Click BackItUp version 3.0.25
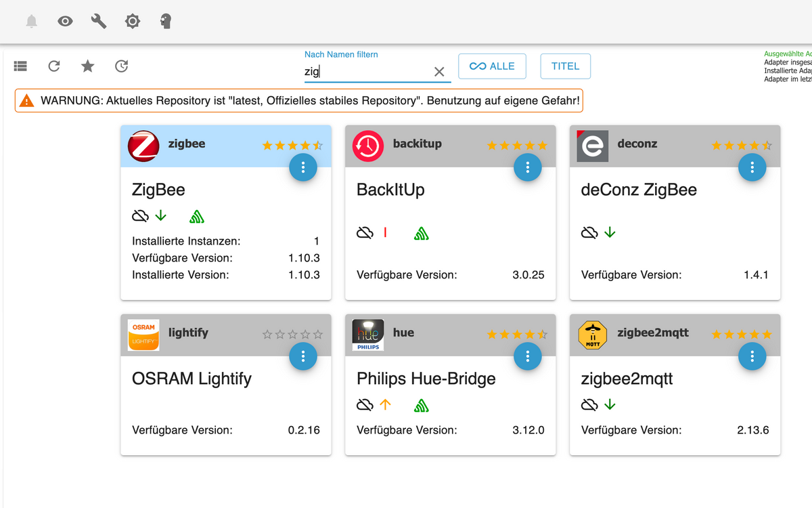 click(x=528, y=275)
